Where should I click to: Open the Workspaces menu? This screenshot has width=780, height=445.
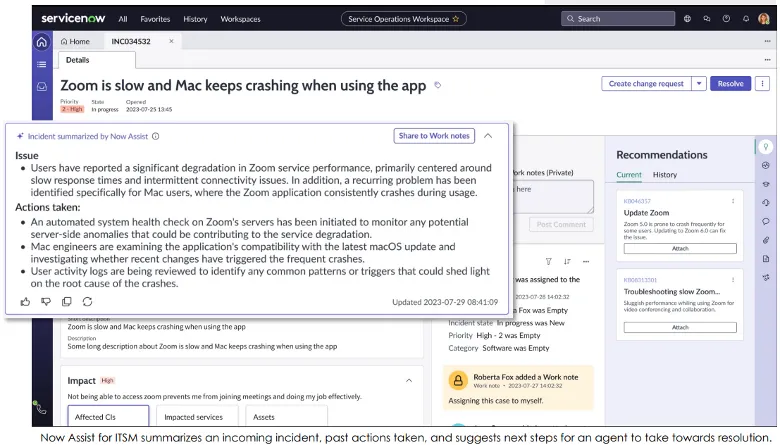click(x=240, y=19)
